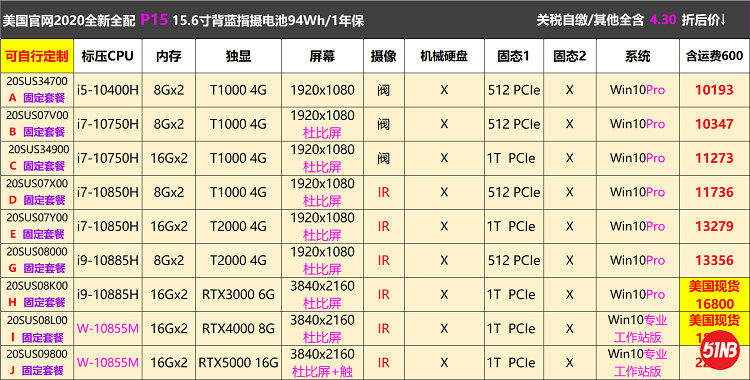Select the 美国官网2020全新全配 banner text
Screen dimensions: 750x380
(69, 21)
